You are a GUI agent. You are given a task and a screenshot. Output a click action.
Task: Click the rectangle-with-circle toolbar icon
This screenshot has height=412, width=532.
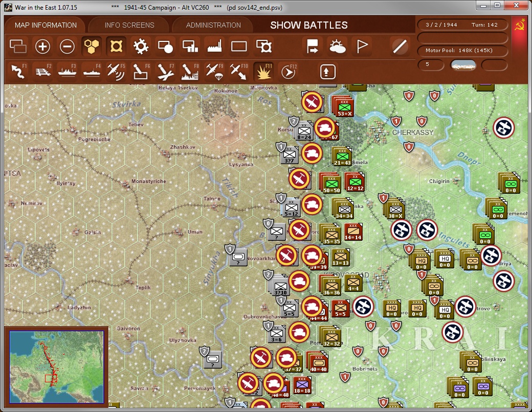pyautogui.click(x=165, y=47)
